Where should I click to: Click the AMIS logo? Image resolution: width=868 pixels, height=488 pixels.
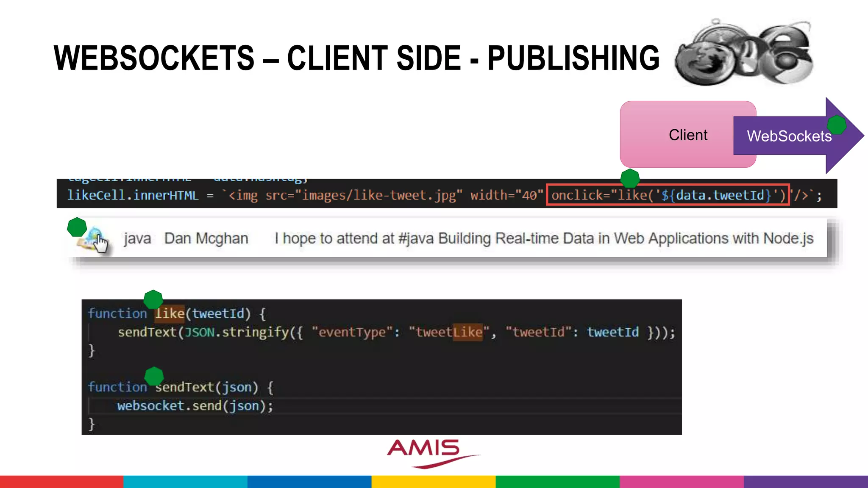point(433,453)
